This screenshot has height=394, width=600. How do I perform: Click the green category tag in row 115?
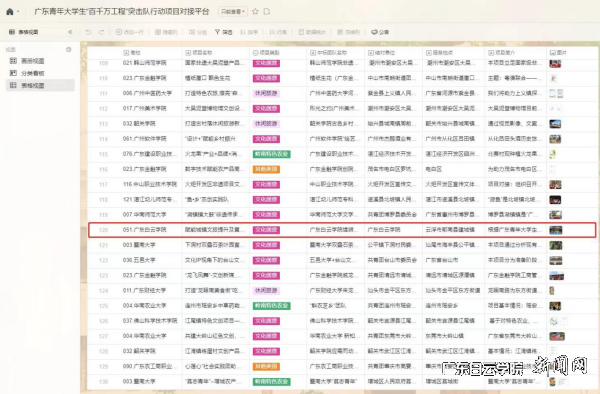click(271, 154)
